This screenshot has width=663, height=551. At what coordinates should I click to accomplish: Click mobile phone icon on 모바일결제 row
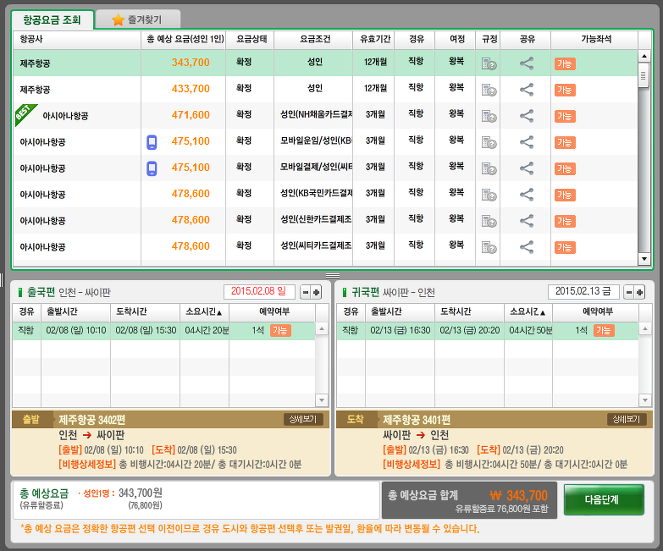point(152,169)
